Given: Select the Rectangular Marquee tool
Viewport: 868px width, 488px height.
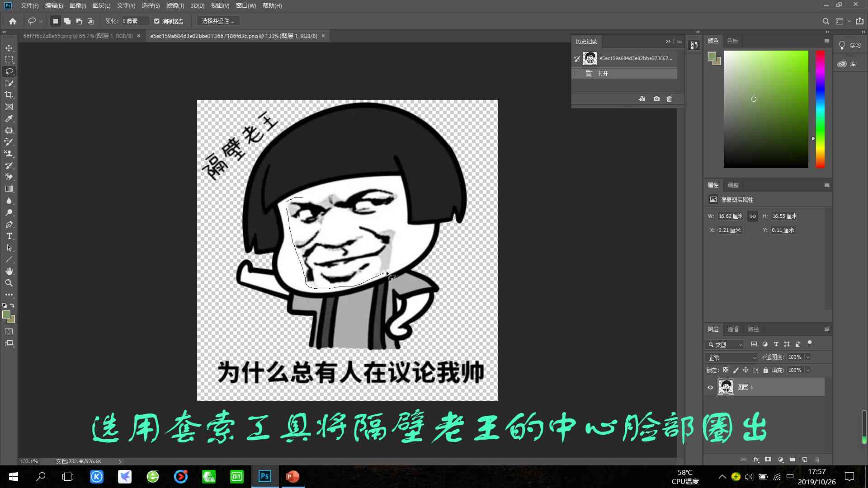Looking at the screenshot, I should click(9, 60).
